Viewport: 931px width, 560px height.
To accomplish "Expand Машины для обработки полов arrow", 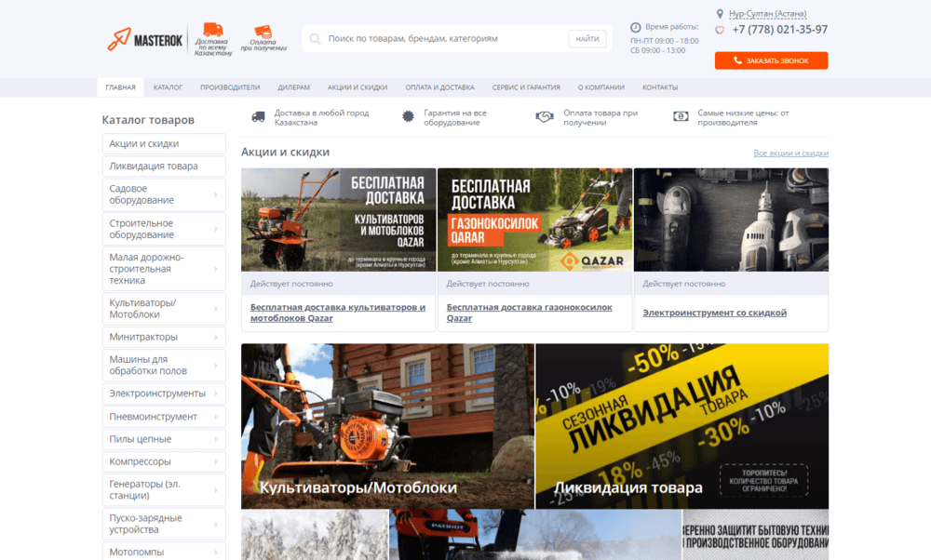I will click(x=216, y=366).
